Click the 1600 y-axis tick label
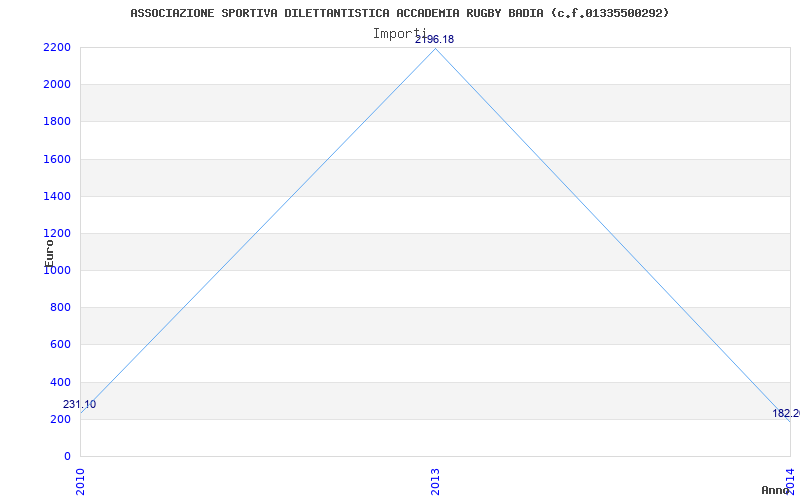The height and width of the screenshot is (500, 800). click(57, 159)
